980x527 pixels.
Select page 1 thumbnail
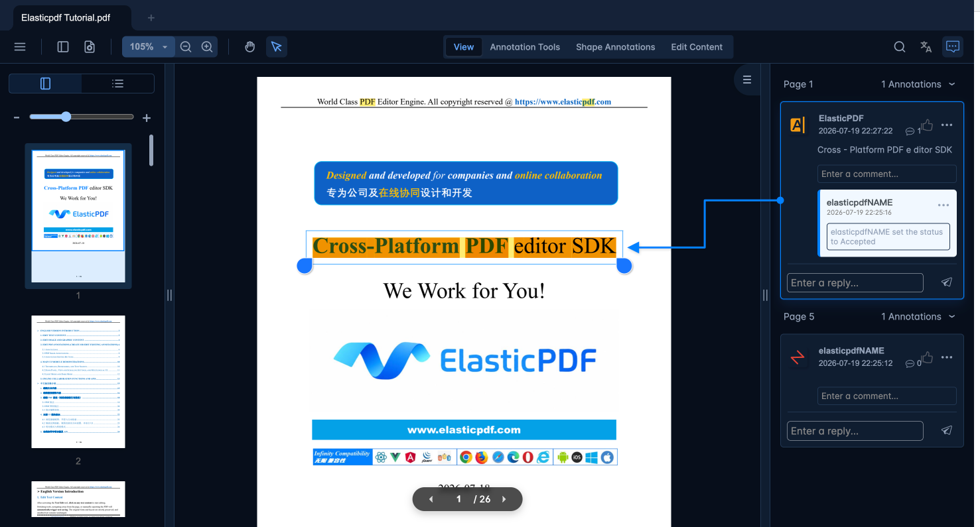pyautogui.click(x=78, y=216)
